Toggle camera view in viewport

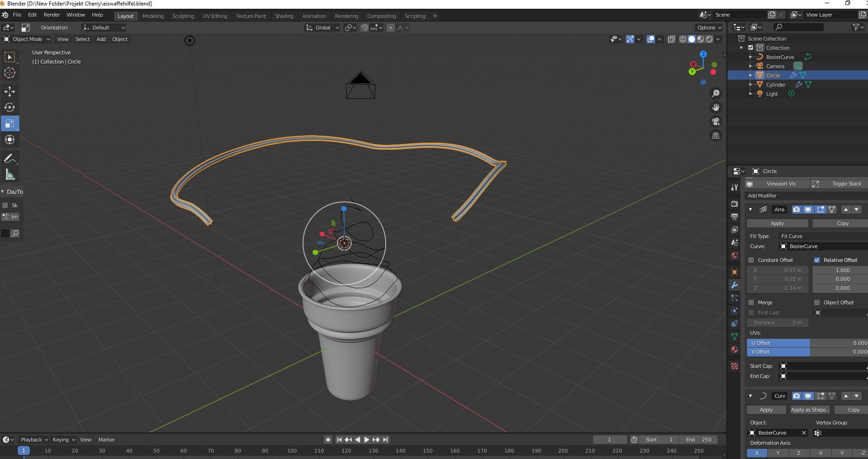[716, 122]
